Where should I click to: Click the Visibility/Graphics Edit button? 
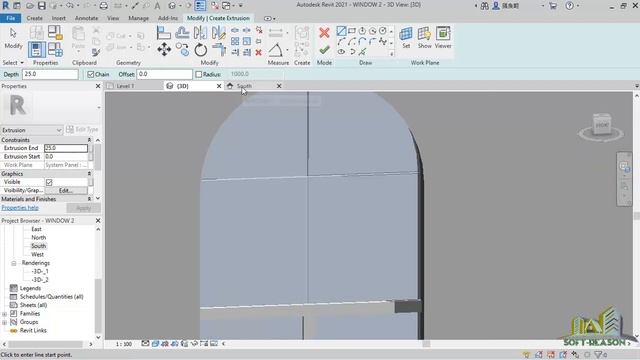[66, 191]
